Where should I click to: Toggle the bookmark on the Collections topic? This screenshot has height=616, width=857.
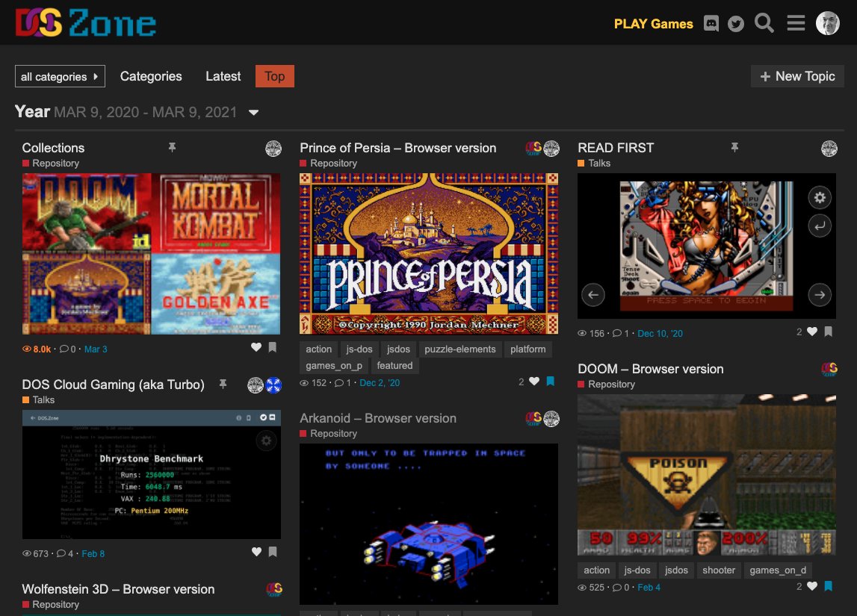pos(273,347)
